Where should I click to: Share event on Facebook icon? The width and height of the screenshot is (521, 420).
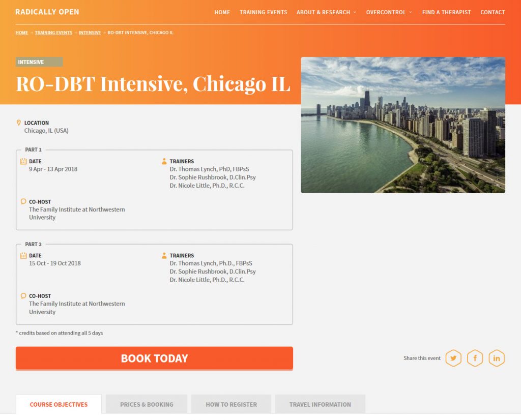pyautogui.click(x=475, y=358)
